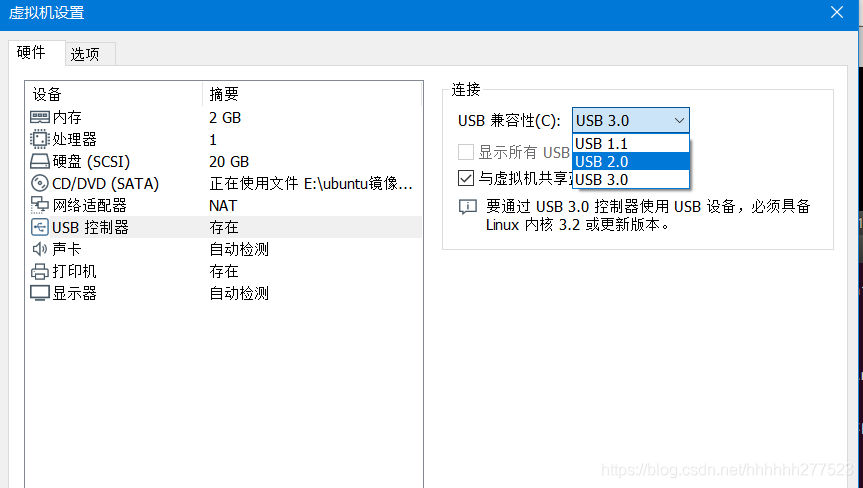
Task: Click the USB compatibility dropdown arrow
Action: [679, 120]
